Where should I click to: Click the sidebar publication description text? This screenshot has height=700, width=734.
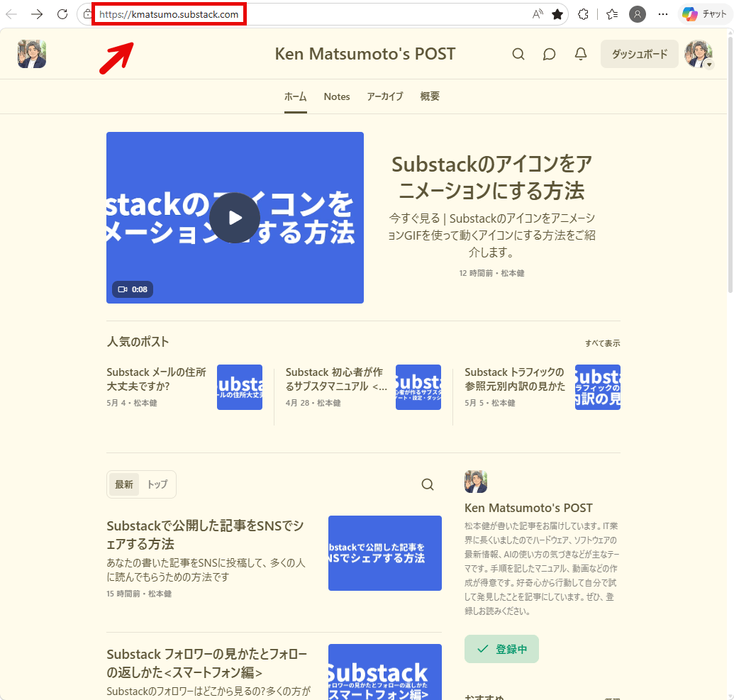pos(542,568)
